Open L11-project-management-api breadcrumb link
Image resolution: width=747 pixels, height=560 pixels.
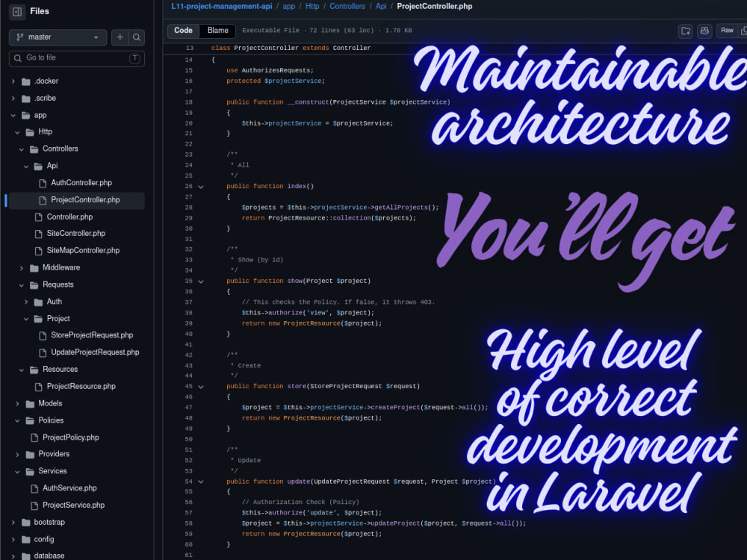[x=222, y=6]
